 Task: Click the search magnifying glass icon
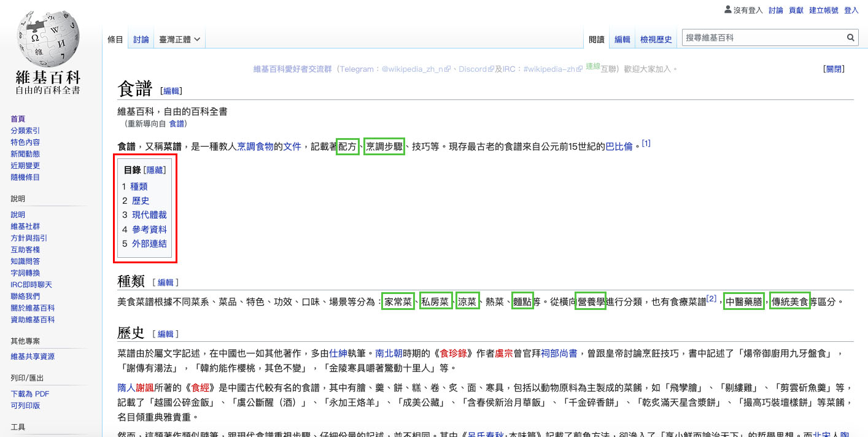[851, 37]
